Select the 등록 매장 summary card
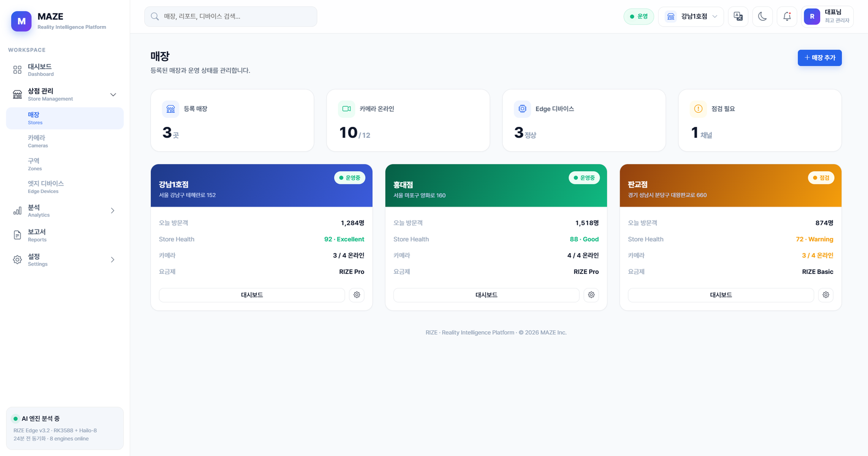The image size is (868, 456). 232,120
